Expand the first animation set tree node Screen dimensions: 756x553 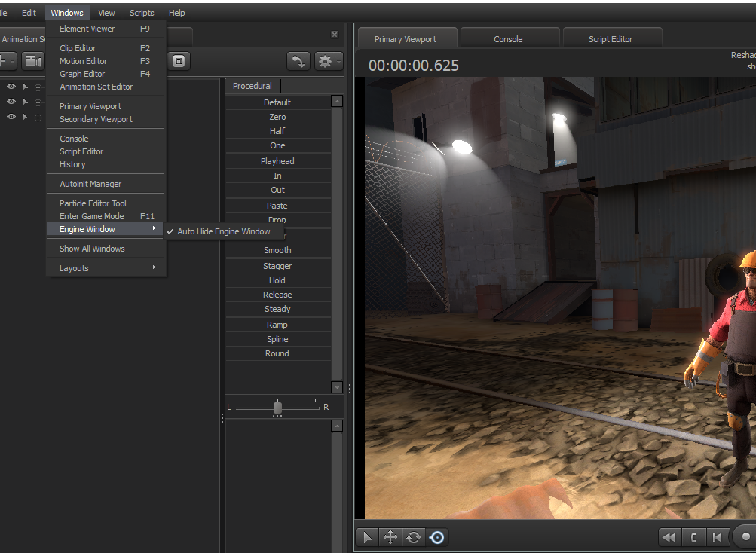[x=38, y=87]
